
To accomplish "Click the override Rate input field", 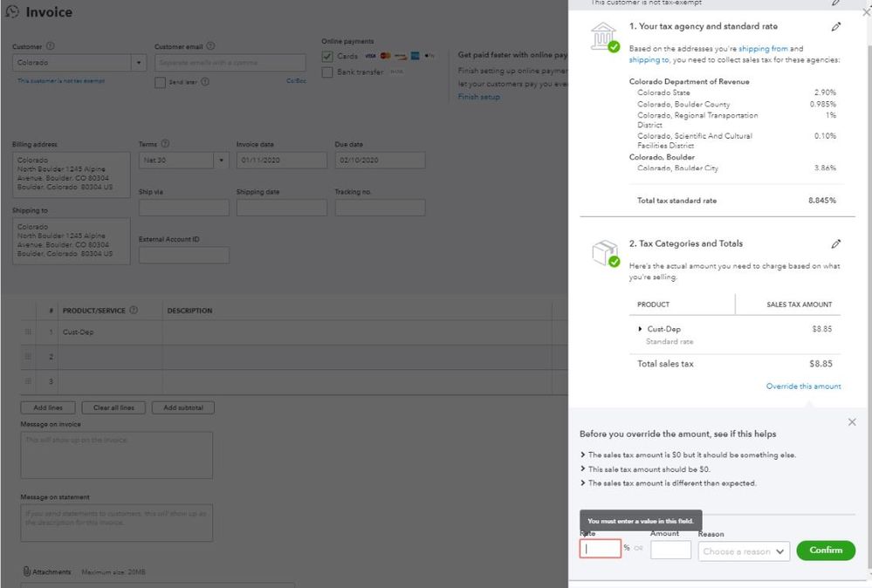I will [600, 549].
